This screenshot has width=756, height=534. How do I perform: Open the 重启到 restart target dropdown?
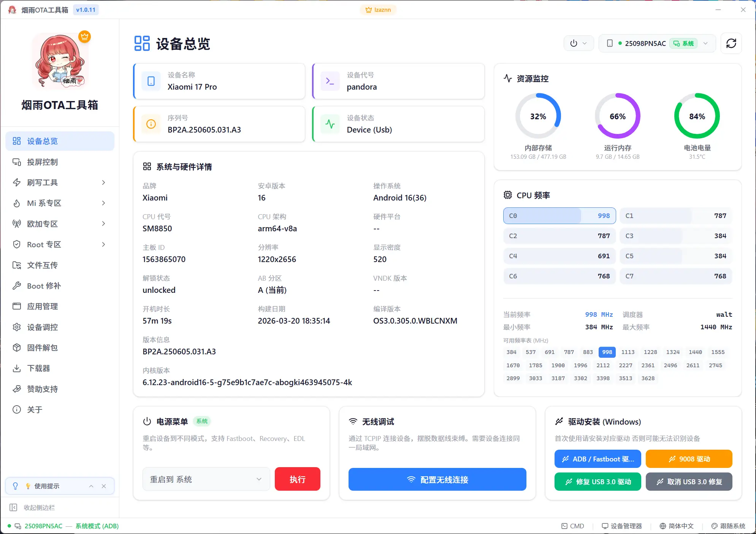pos(206,479)
